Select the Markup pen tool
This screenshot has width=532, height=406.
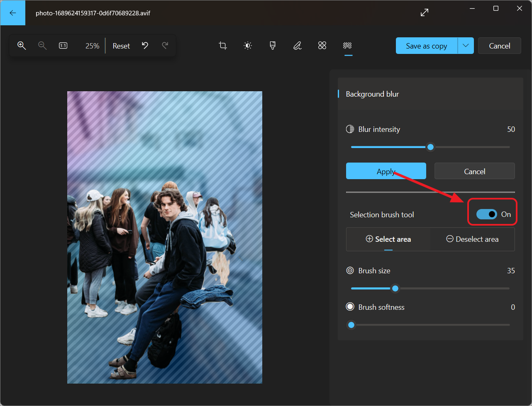(x=298, y=46)
